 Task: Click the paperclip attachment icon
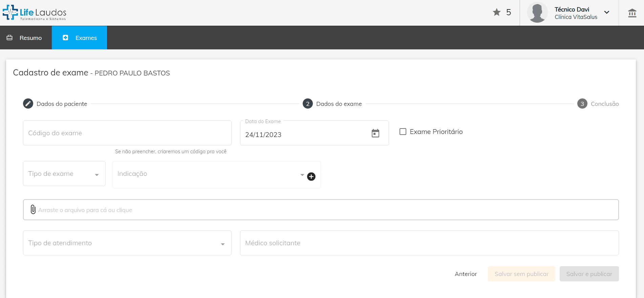tap(33, 210)
